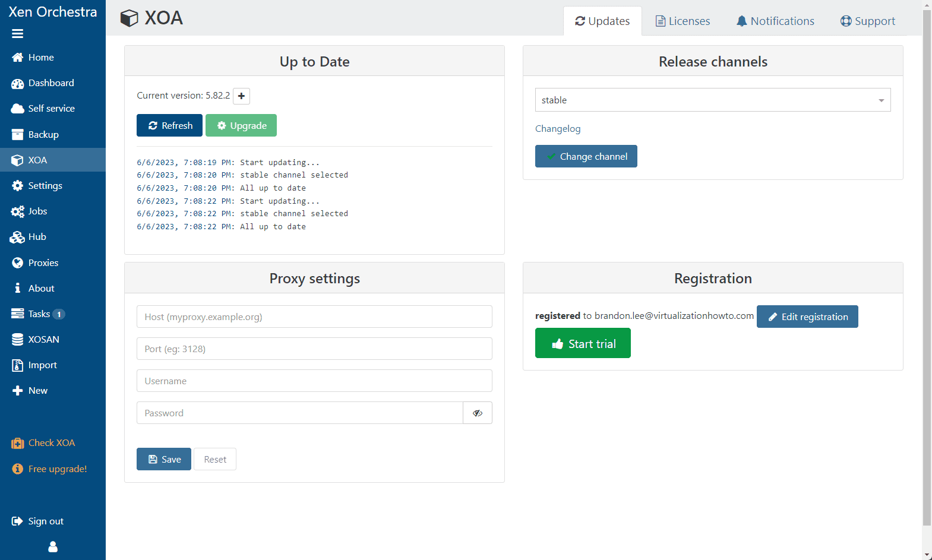Viewport: 932px width, 560px height.
Task: Click the page vertical scrollbar
Action: tap(927, 267)
